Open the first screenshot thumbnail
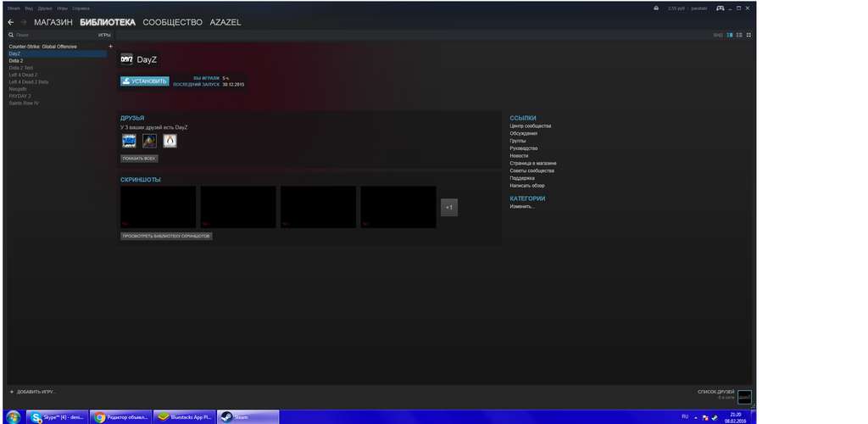This screenshot has width=868, height=424. (159, 207)
